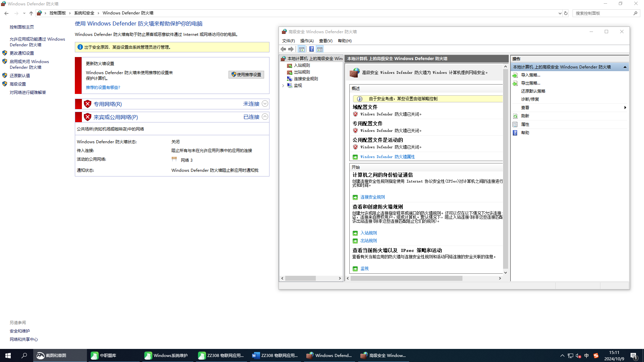
Task: Click 导入策略 icon in the actions pane
Action: point(515,75)
